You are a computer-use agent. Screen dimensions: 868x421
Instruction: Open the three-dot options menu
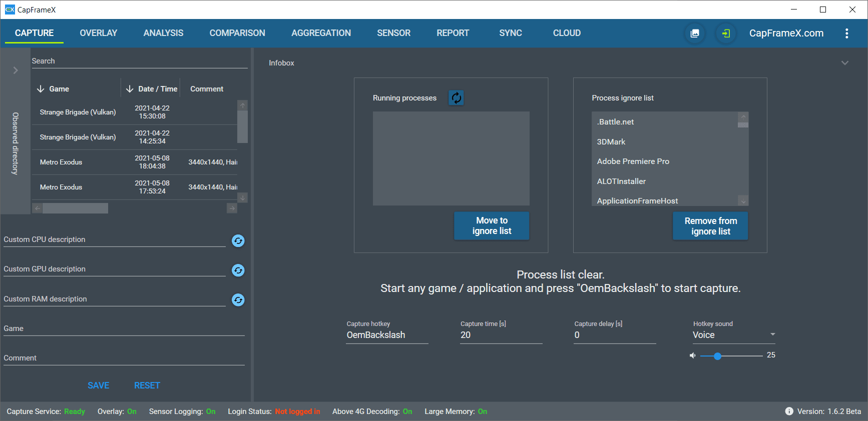coord(847,33)
